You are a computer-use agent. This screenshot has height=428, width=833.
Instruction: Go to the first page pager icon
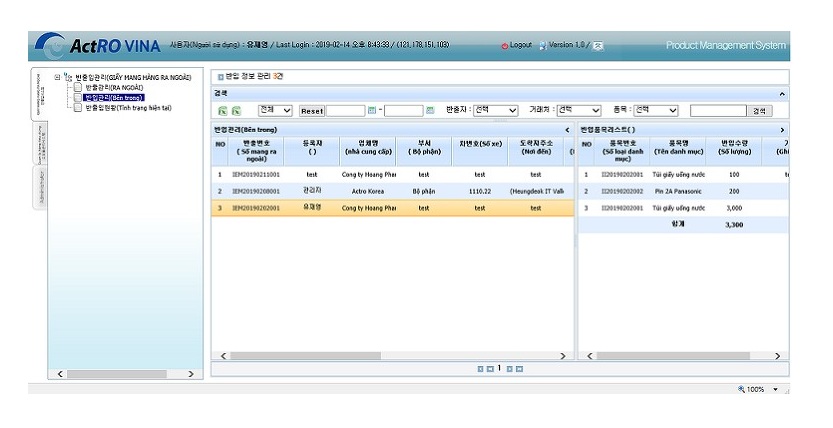(x=480, y=369)
